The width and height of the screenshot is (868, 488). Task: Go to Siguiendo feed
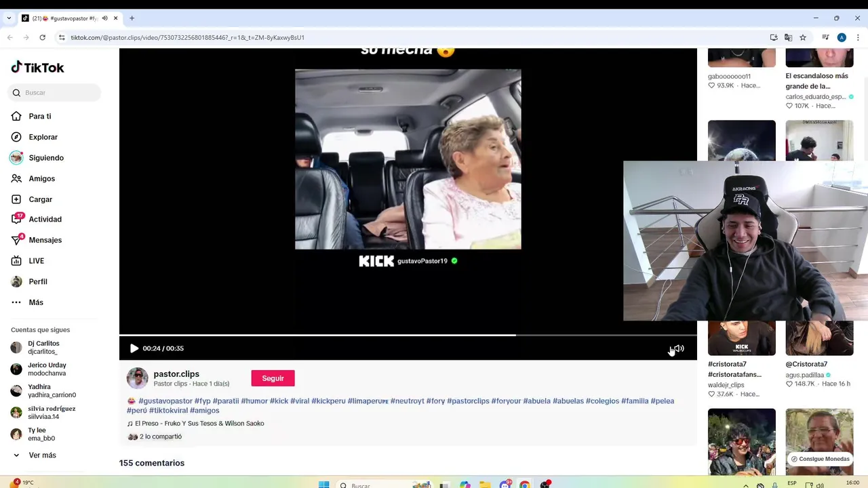pos(46,158)
